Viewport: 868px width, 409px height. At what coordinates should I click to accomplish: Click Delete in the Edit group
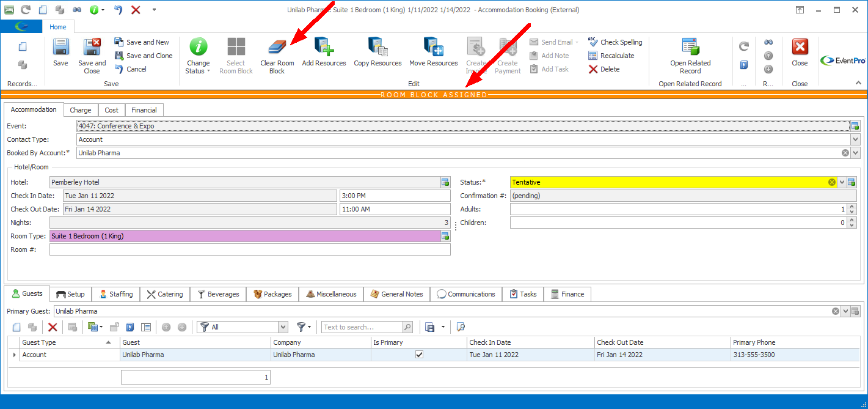point(604,69)
